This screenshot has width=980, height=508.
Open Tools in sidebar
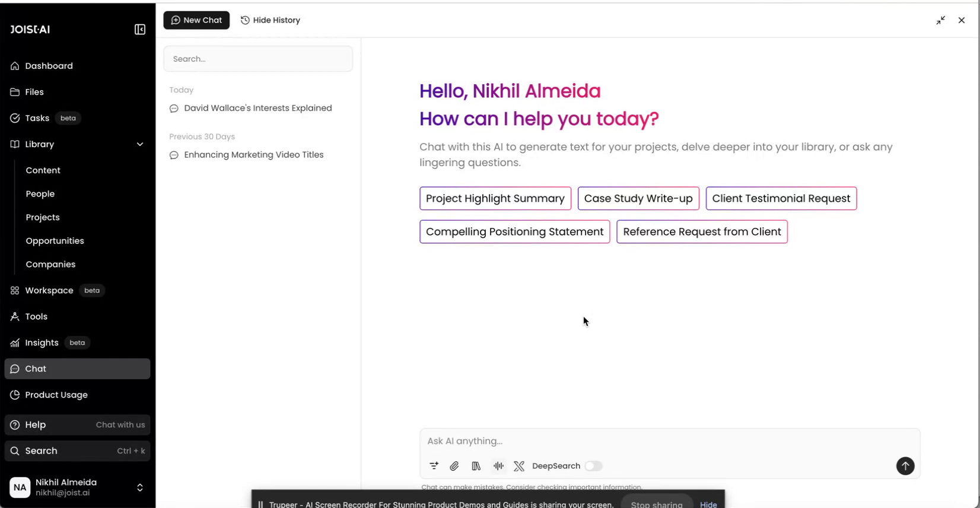point(77,316)
